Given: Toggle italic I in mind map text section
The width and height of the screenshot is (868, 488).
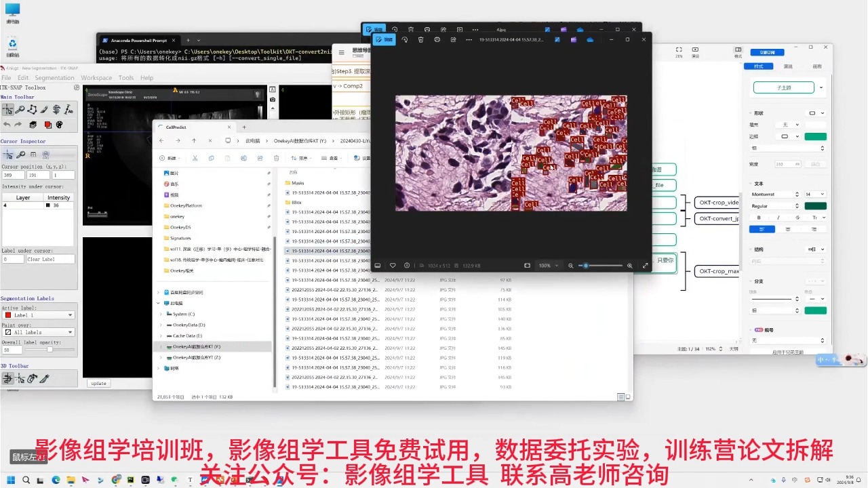Looking at the screenshot, I should (778, 218).
